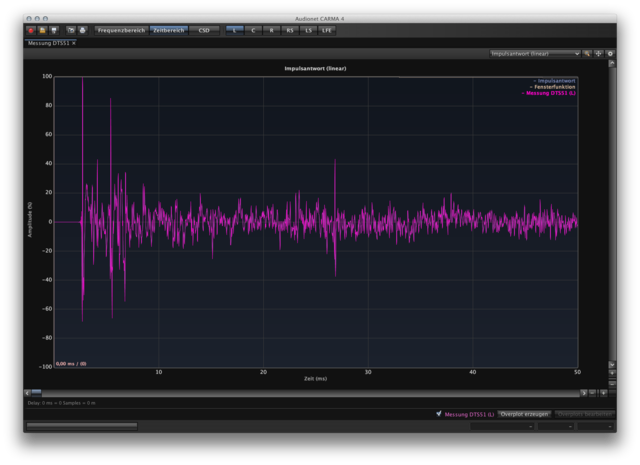Click the open folder icon in toolbar
640x465 pixels.
click(42, 30)
